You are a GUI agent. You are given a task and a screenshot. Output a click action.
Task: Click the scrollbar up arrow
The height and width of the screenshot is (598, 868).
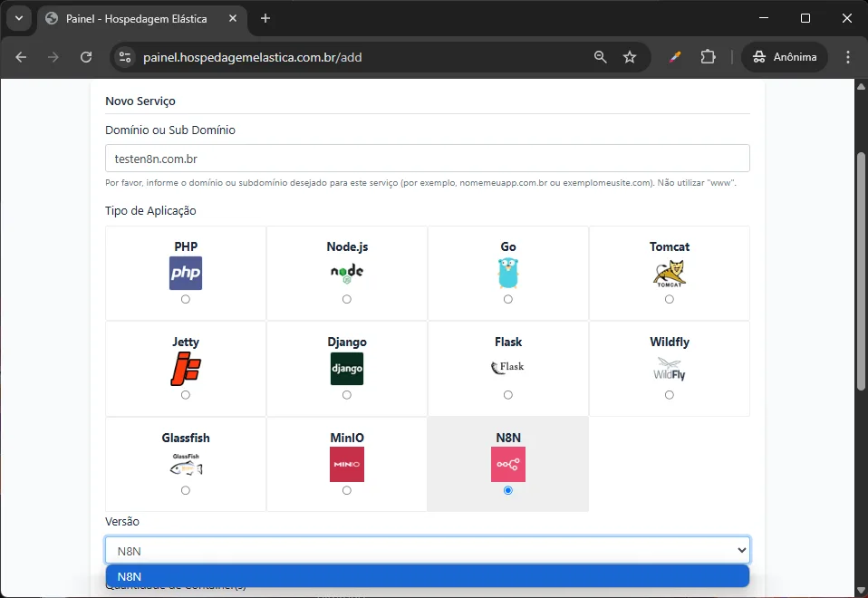click(861, 86)
